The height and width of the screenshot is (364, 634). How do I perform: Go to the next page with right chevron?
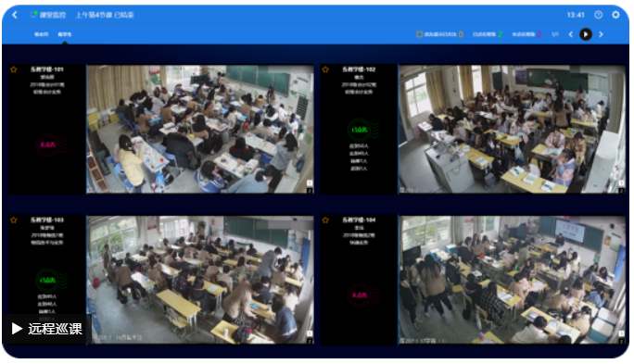601,34
